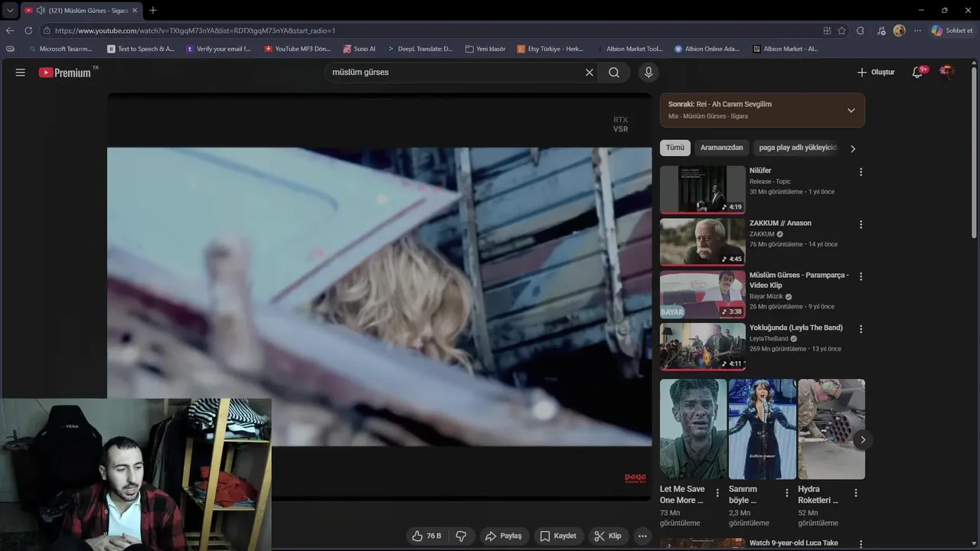This screenshot has height=551, width=980.
Task: Open ZAKKUM // Anason video thumbnail
Action: [702, 242]
